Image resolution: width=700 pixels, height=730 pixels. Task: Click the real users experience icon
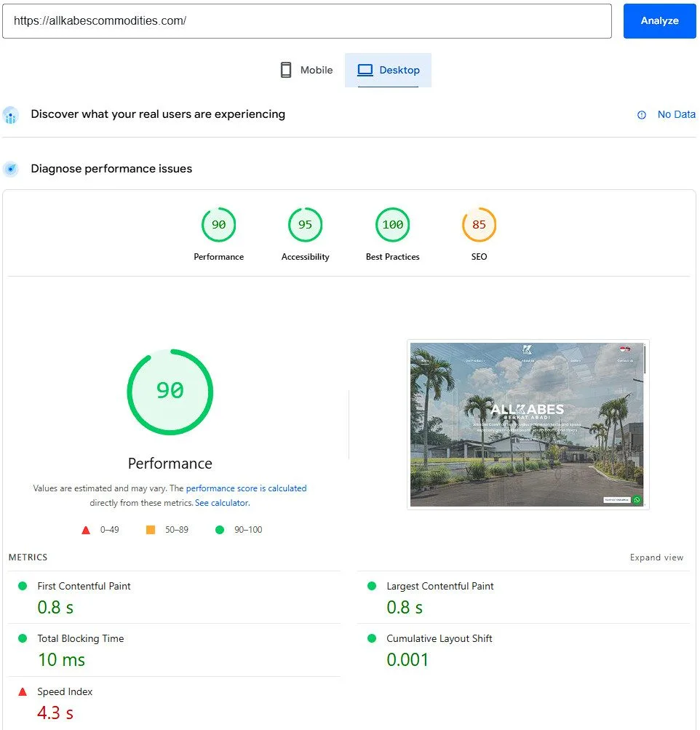pyautogui.click(x=10, y=115)
